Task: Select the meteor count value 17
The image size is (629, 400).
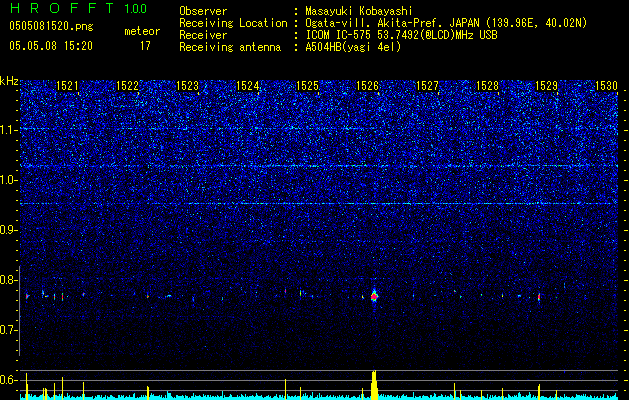Action: pyautogui.click(x=145, y=46)
